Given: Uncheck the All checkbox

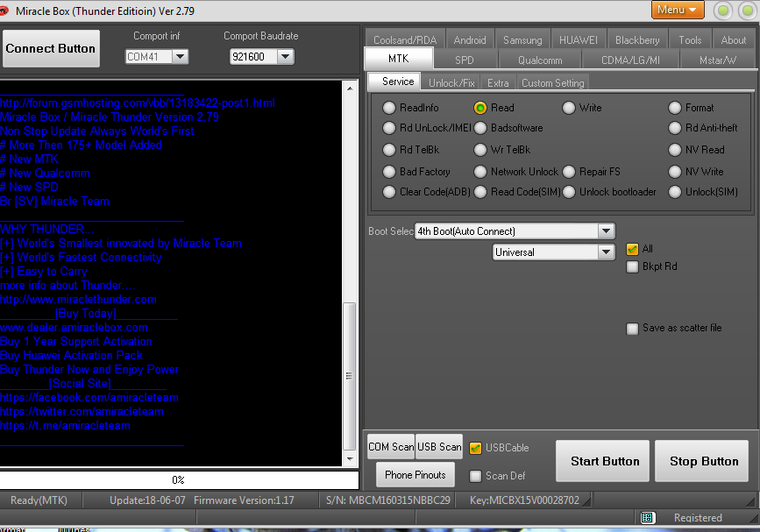Looking at the screenshot, I should [x=632, y=249].
